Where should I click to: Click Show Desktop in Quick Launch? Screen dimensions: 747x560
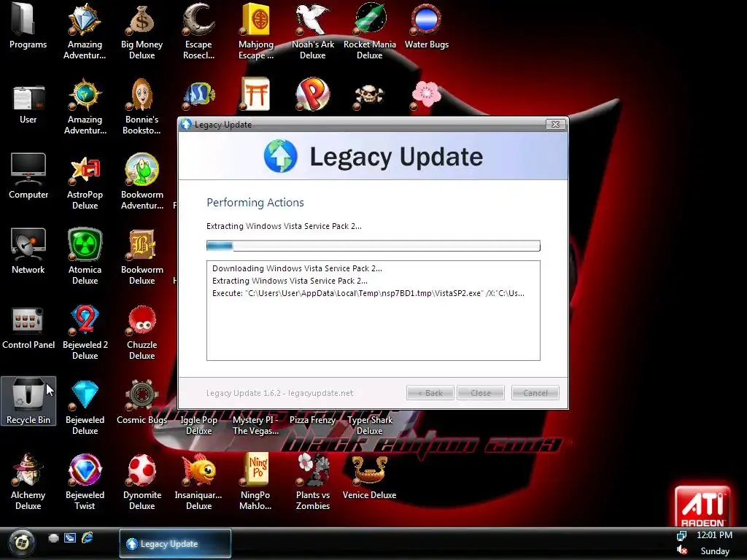click(53, 538)
